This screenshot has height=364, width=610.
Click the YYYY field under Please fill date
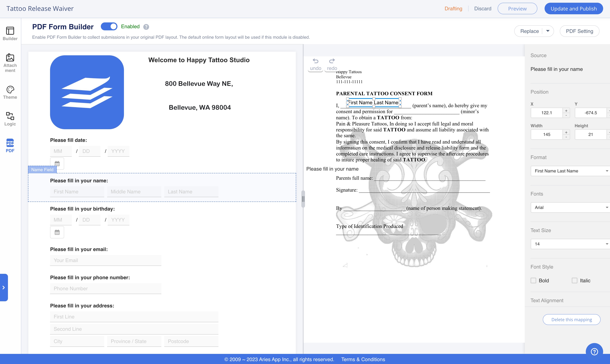pos(118,151)
